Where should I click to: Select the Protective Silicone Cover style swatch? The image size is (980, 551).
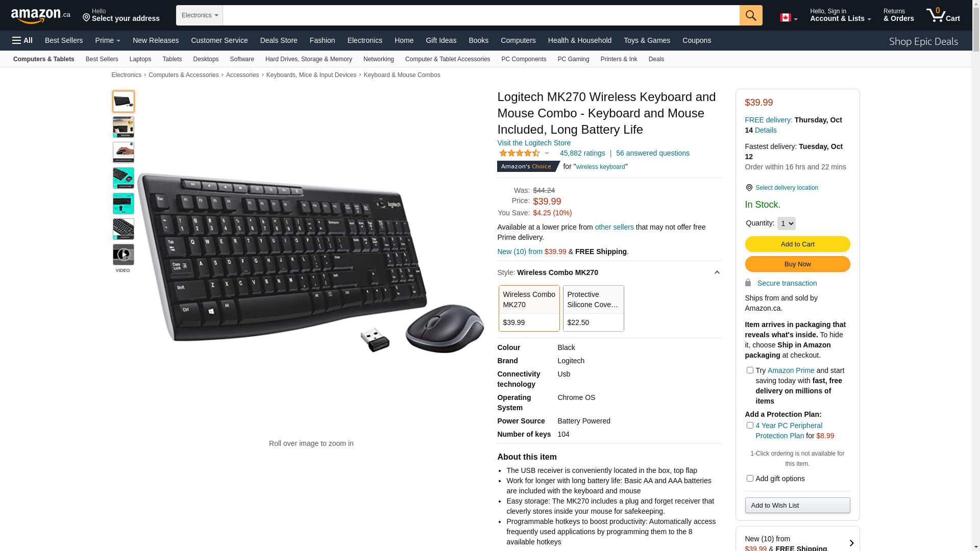[593, 309]
